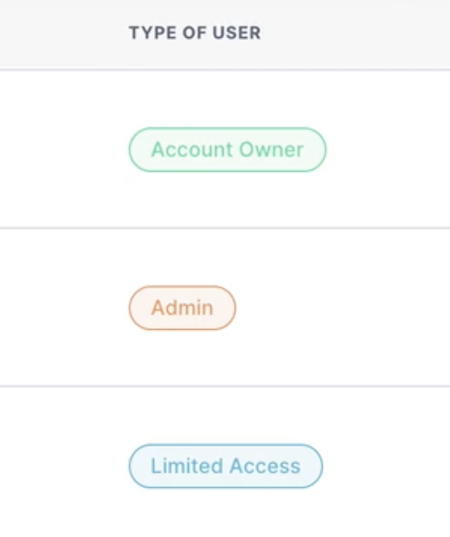Pick the middle user type tag, Admin
Image resolution: width=450 pixels, height=537 pixels.
coord(182,308)
